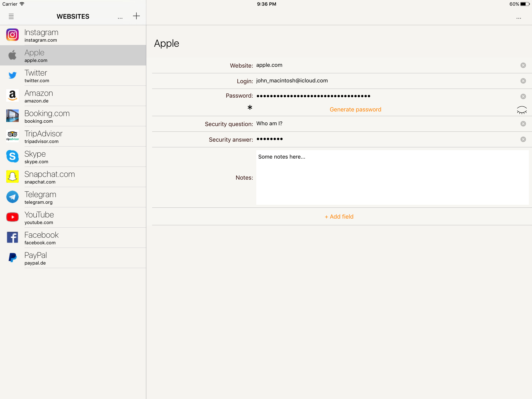Clear the Security answer field

pos(523,139)
